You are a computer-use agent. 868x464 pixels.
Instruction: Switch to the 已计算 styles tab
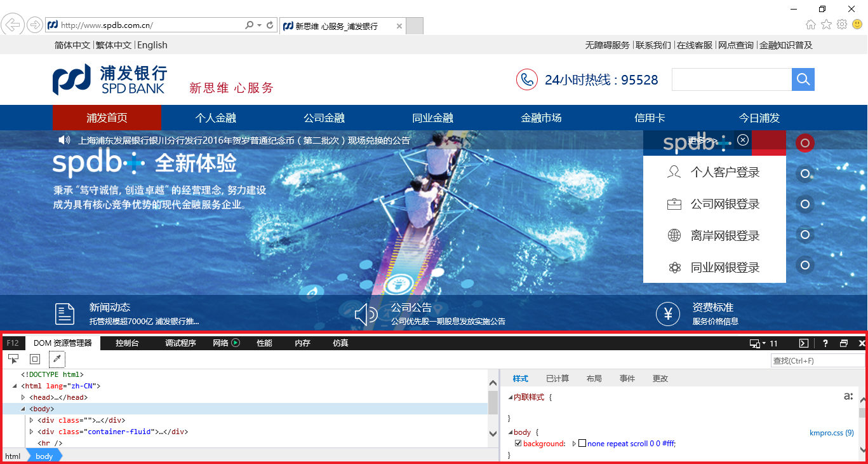tap(558, 378)
